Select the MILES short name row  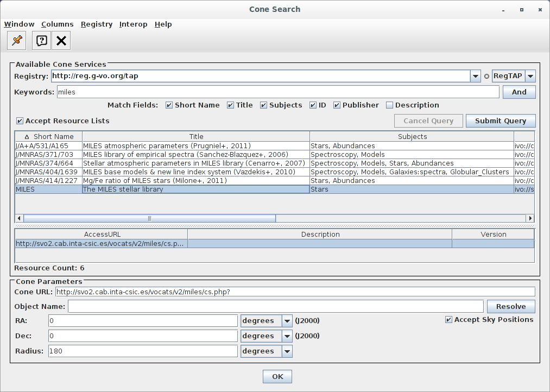275,189
